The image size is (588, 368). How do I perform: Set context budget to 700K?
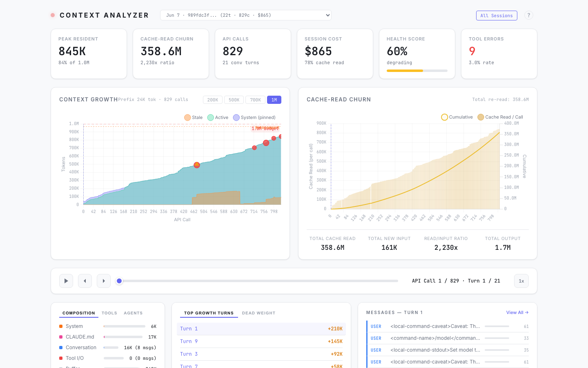pos(255,100)
